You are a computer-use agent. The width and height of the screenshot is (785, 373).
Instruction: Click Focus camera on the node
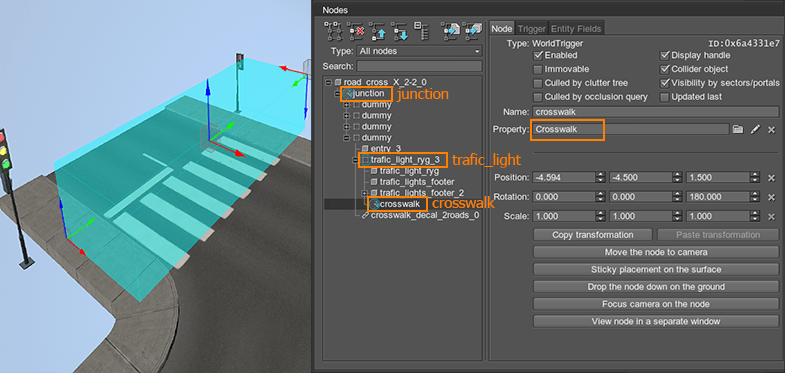click(x=656, y=304)
